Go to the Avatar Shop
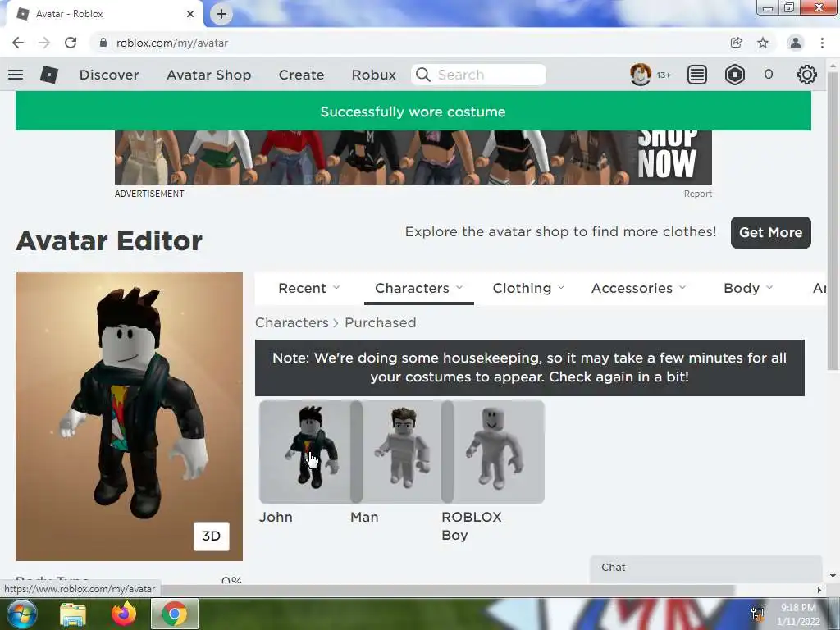Image resolution: width=840 pixels, height=630 pixels. 209,75
